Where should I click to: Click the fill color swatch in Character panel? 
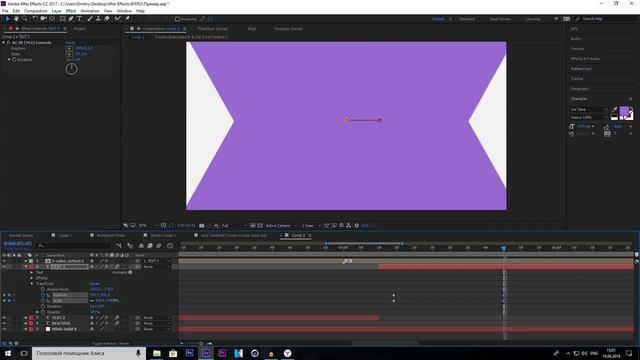pos(624,111)
